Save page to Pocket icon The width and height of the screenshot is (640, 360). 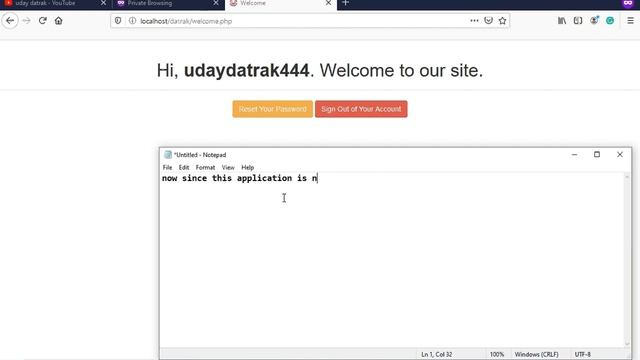[488, 20]
